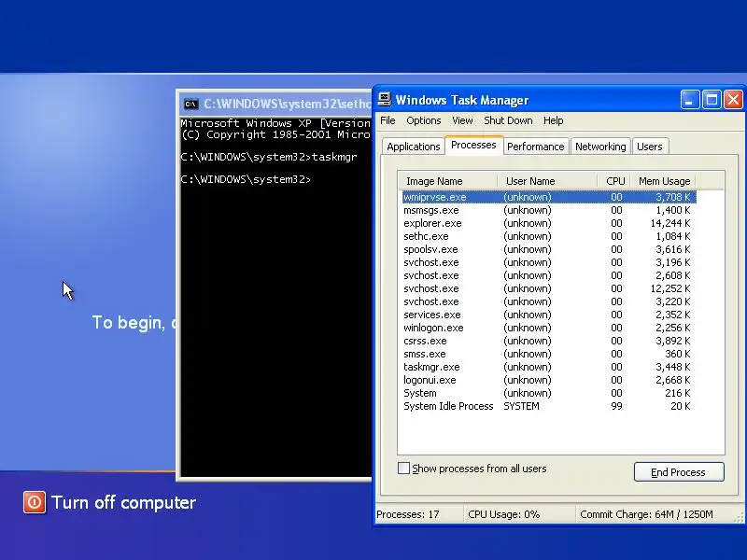Click the End Process button
The width and height of the screenshot is (747, 560).
(x=679, y=472)
